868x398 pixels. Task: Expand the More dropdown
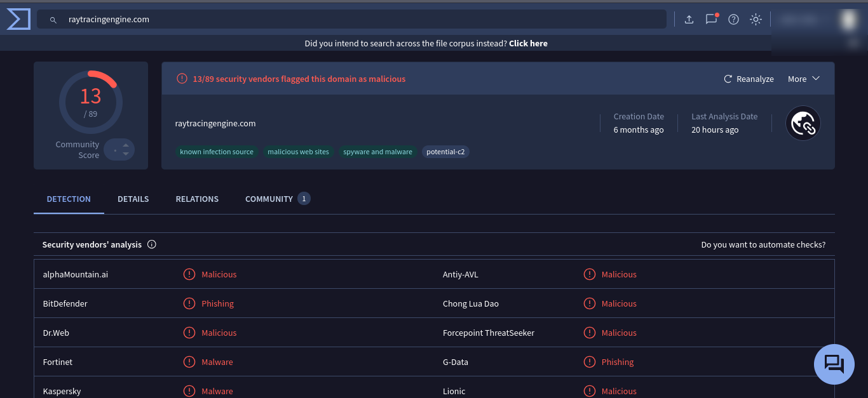(804, 79)
